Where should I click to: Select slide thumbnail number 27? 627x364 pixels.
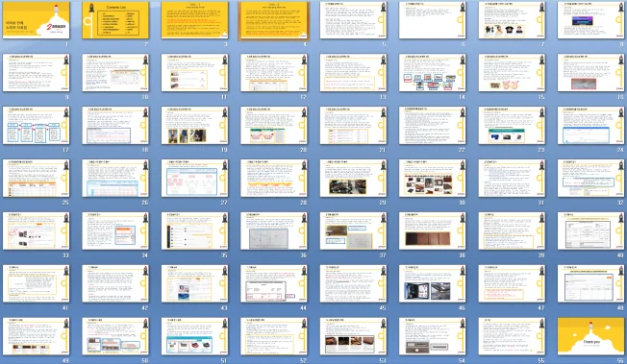[x=195, y=179]
